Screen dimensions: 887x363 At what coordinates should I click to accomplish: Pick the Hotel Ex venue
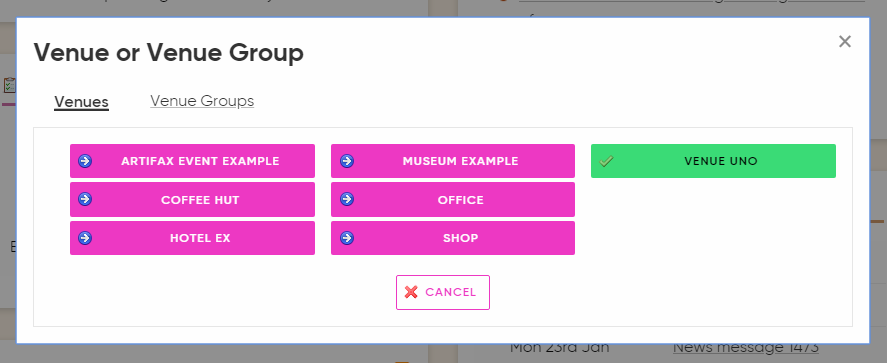tap(192, 238)
